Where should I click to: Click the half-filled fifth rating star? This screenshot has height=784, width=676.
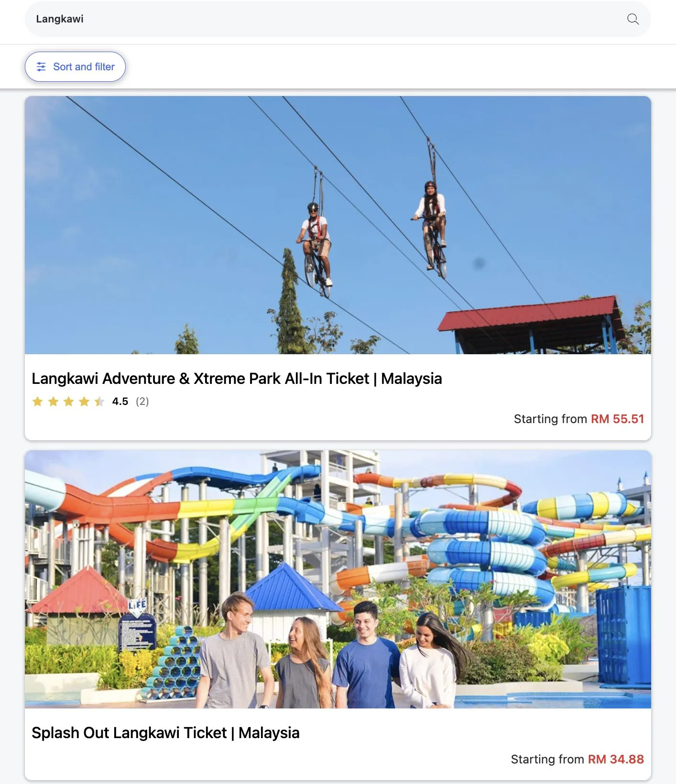pyautogui.click(x=99, y=402)
